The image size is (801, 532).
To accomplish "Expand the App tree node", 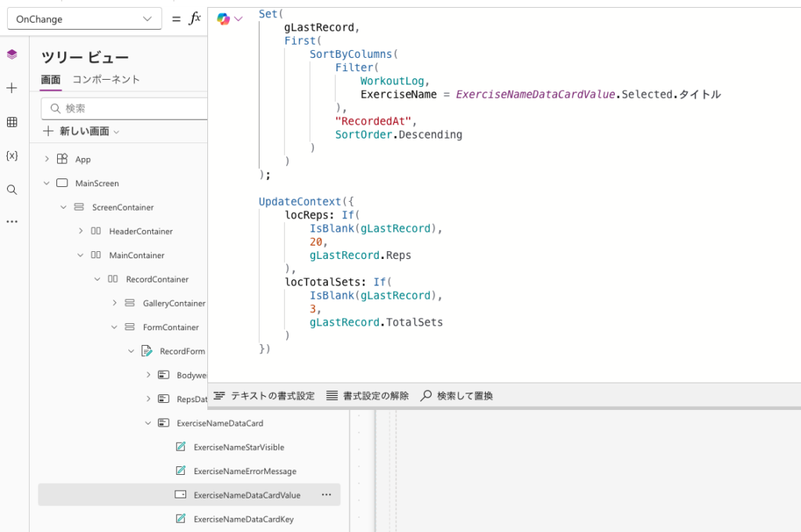I will 46,159.
